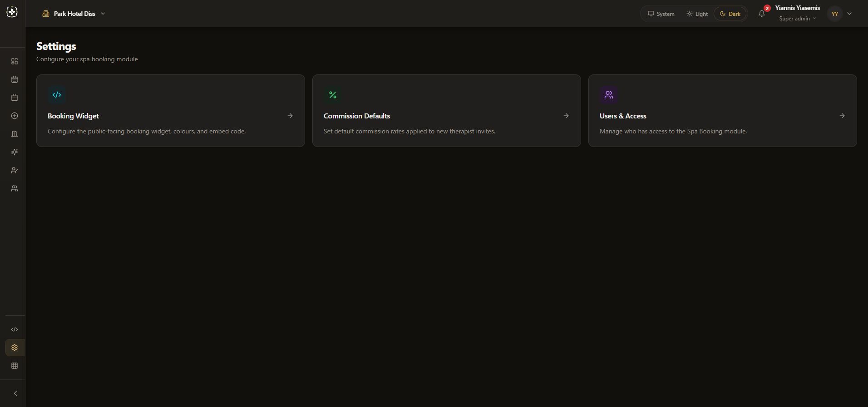
Task: Open the Commission Defaults title
Action: (x=357, y=116)
